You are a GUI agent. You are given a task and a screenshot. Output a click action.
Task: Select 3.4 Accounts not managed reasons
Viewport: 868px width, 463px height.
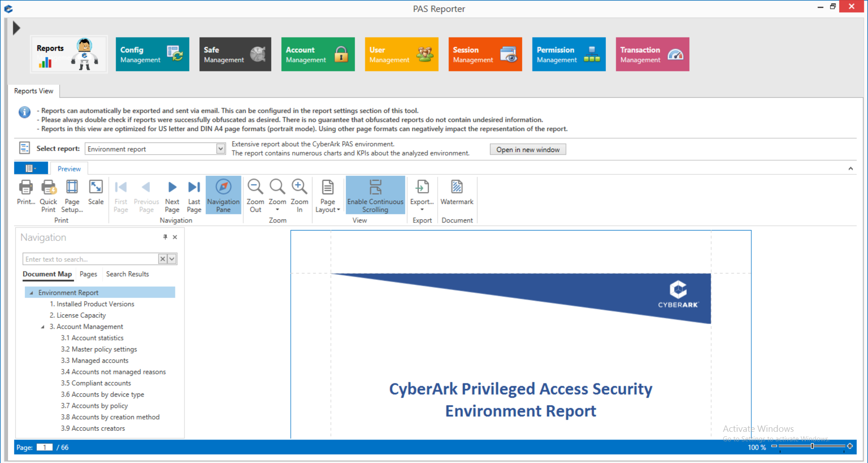(113, 372)
